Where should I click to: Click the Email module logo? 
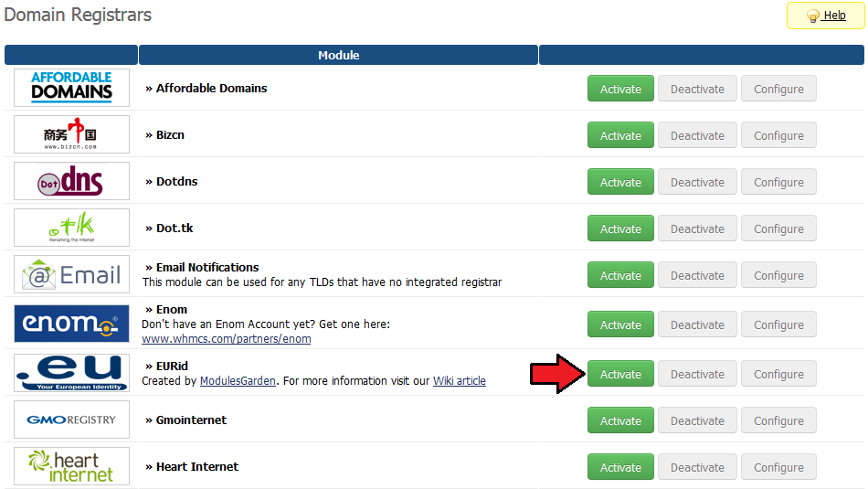[x=71, y=274]
